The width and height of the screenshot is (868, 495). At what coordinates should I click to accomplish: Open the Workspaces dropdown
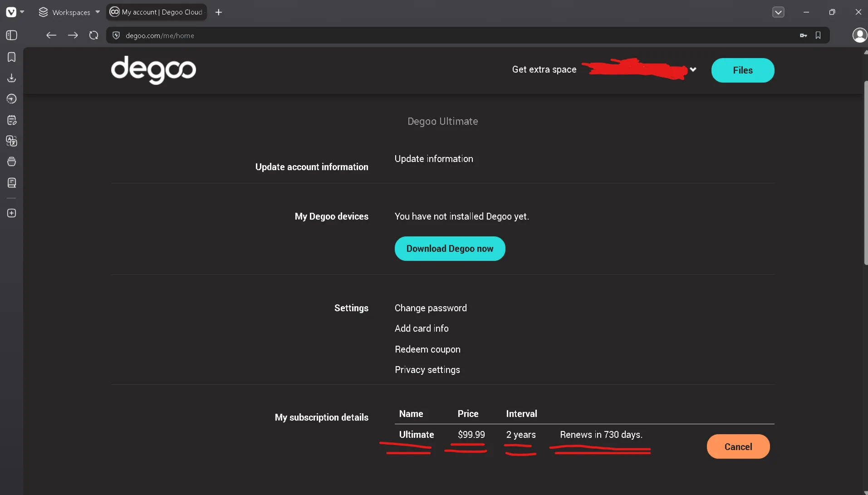pos(69,12)
